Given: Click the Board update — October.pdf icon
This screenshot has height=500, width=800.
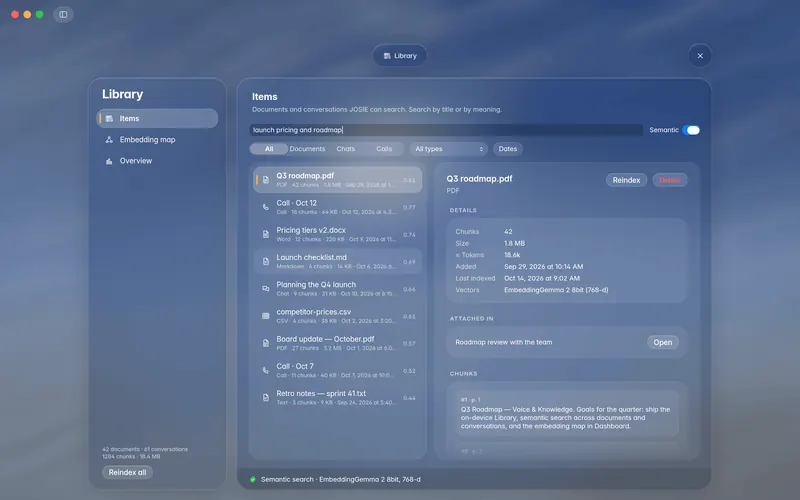Looking at the screenshot, I should click(266, 343).
